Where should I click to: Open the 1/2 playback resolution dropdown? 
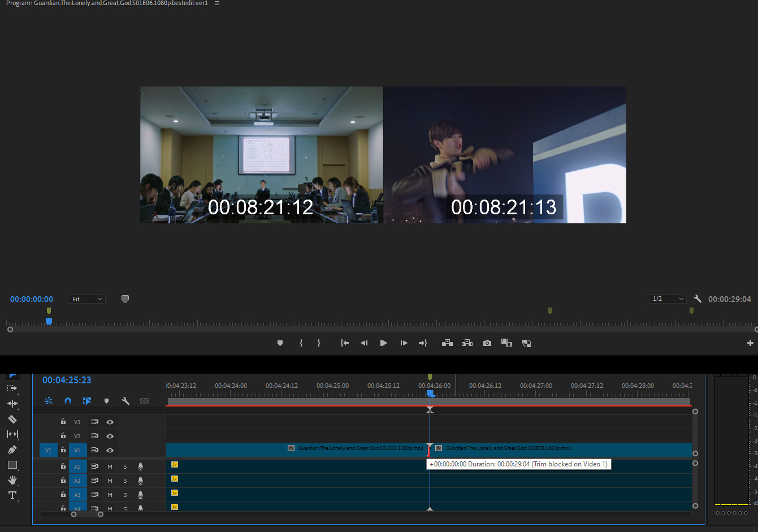pos(668,299)
